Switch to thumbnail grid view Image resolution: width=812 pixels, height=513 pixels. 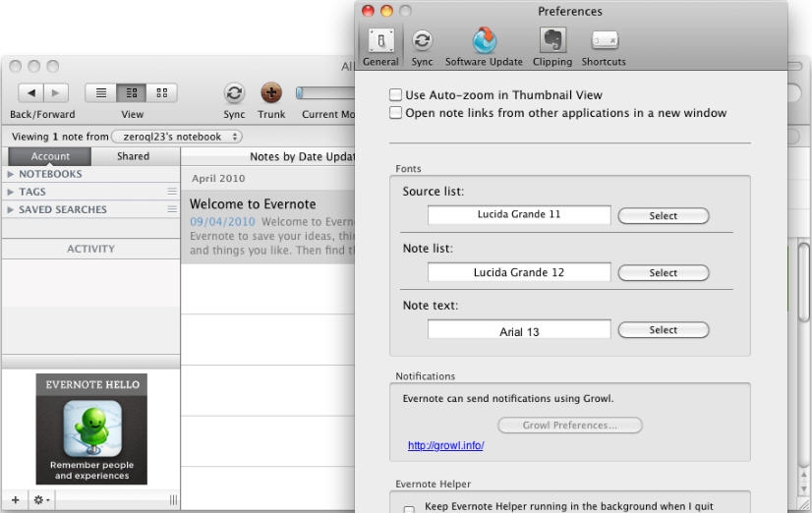coord(162,93)
